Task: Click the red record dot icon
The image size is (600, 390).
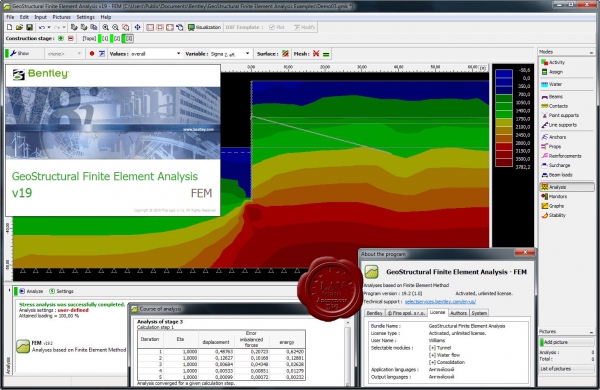Action: coord(92,54)
